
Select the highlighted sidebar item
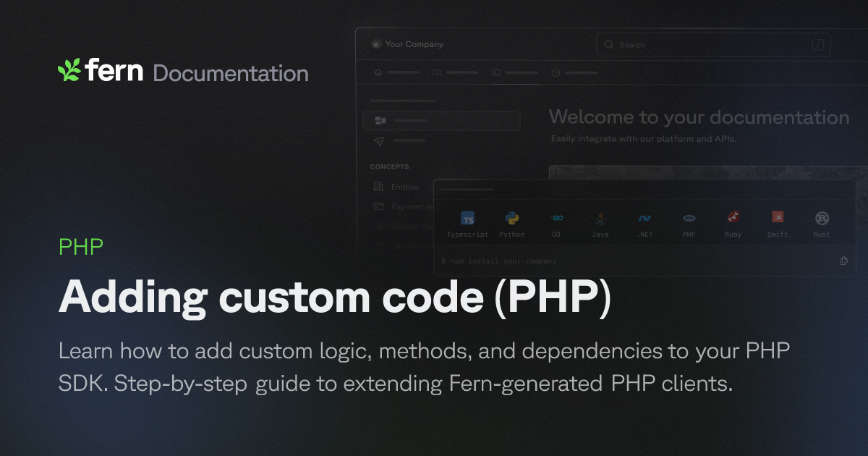tap(442, 120)
